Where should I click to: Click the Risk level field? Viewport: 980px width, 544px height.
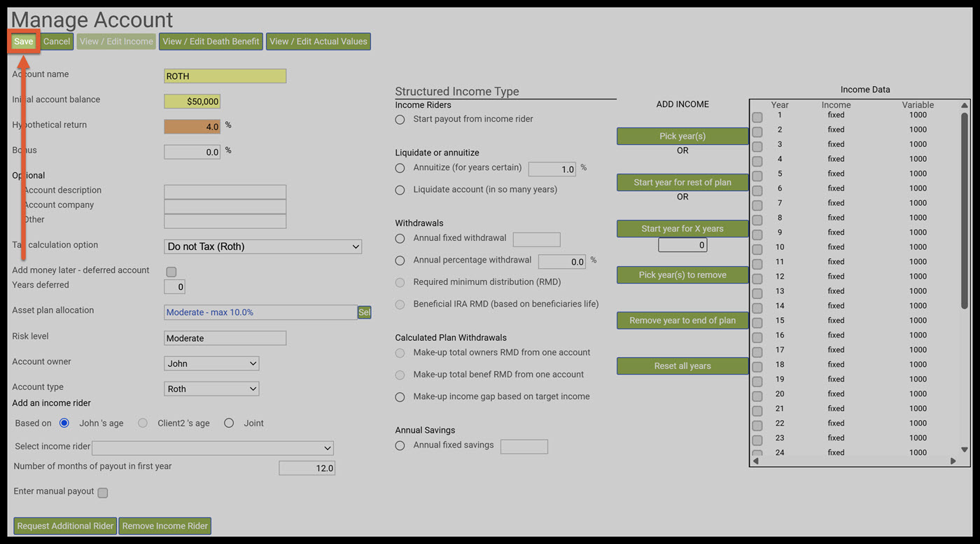pyautogui.click(x=225, y=338)
